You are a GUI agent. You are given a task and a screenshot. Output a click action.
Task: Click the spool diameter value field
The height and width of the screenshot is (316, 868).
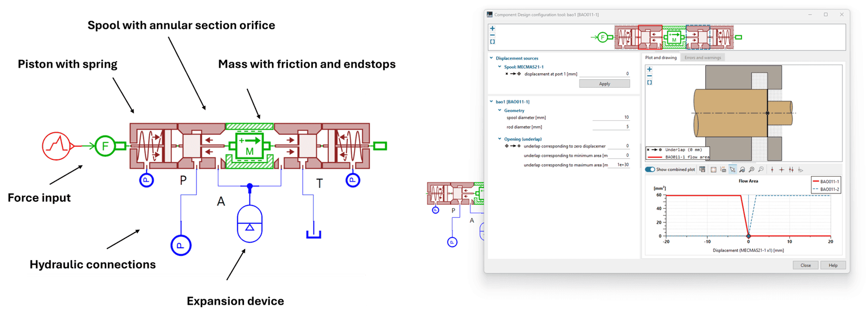(611, 118)
